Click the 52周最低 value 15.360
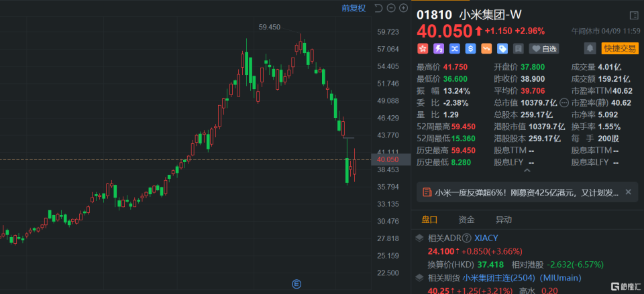This screenshot has width=644, height=294. click(464, 139)
